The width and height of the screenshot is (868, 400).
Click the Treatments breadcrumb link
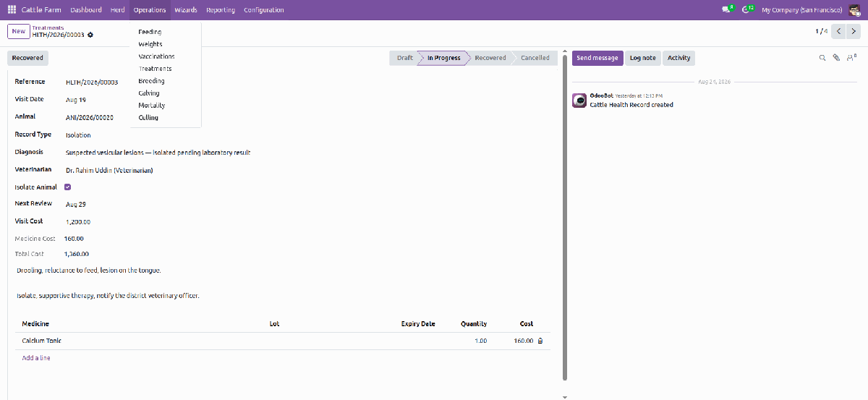coord(48,27)
